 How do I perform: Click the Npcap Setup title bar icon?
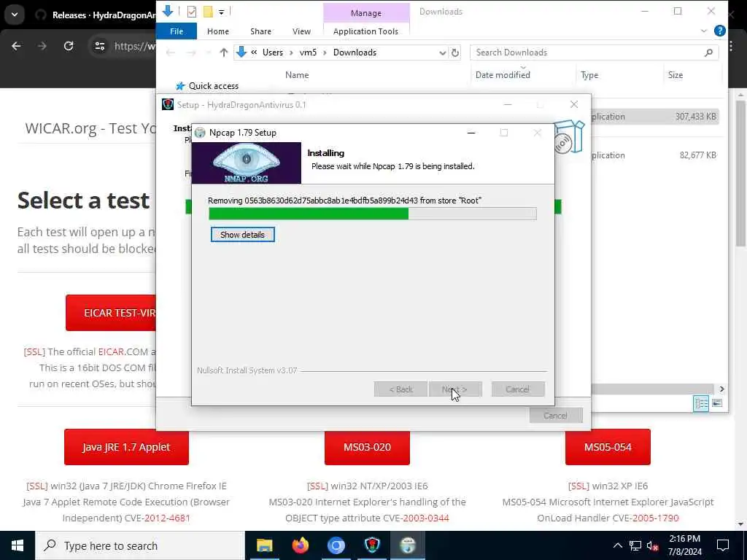click(x=200, y=133)
